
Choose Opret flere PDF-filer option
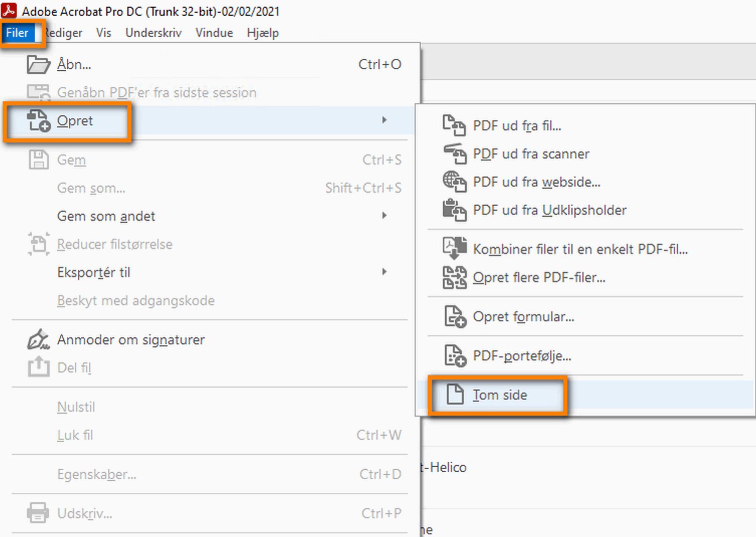click(x=539, y=278)
